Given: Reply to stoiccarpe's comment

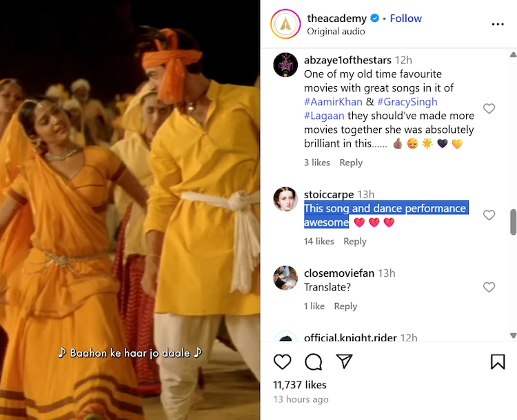Looking at the screenshot, I should tap(355, 242).
